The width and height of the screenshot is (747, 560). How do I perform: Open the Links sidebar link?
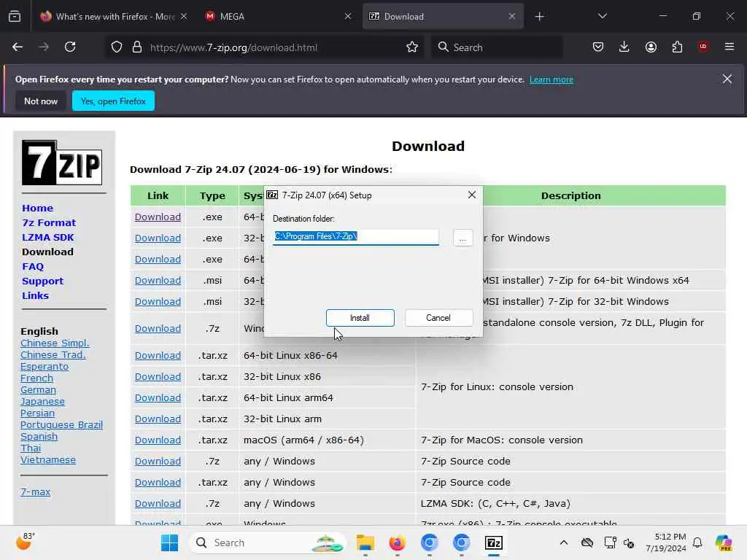35,296
